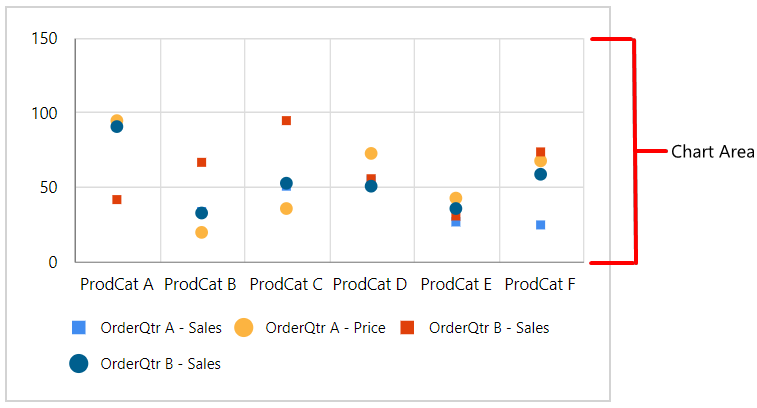This screenshot has width=757, height=408.
Task: Select the orange circle marker in ProdCat D
Action: click(371, 154)
